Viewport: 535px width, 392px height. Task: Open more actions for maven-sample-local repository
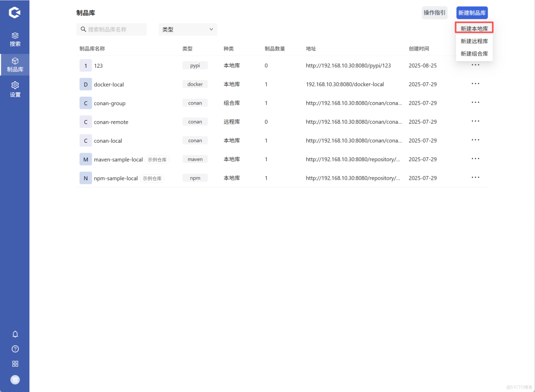click(x=475, y=159)
